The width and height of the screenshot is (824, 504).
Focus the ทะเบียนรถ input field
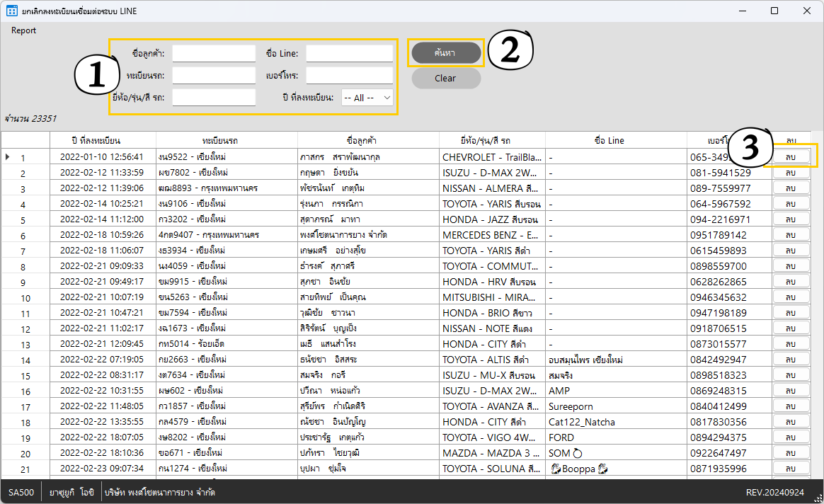[x=214, y=76]
